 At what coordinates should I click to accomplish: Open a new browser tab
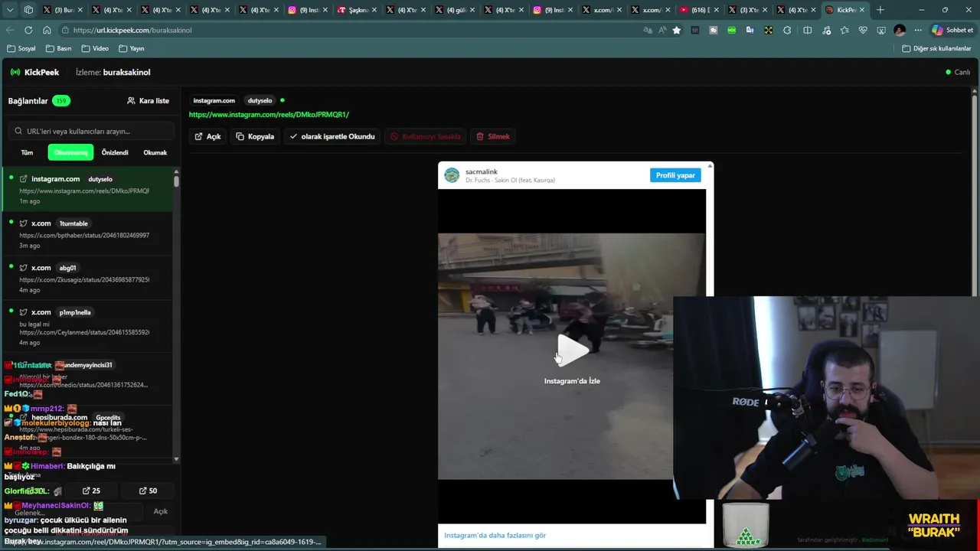point(880,10)
